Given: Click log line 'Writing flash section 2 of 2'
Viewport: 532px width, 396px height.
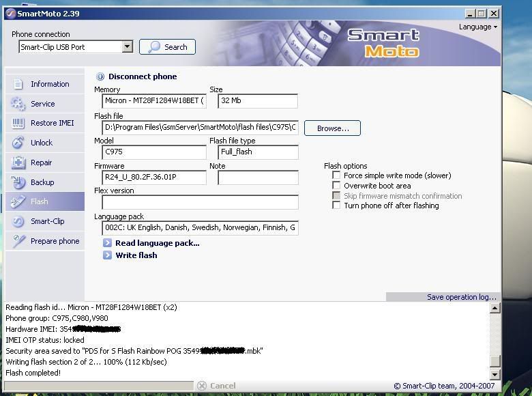Looking at the screenshot, I should [x=86, y=362].
